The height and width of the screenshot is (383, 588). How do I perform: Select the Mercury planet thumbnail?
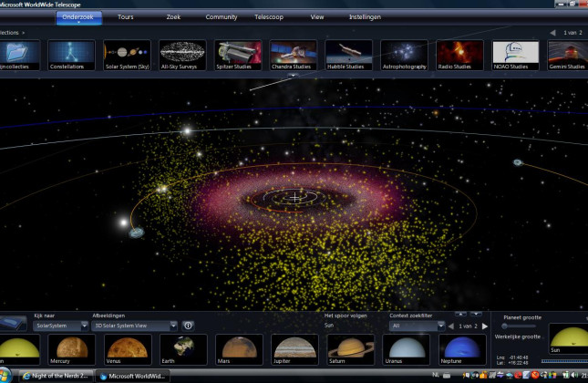(x=71, y=349)
